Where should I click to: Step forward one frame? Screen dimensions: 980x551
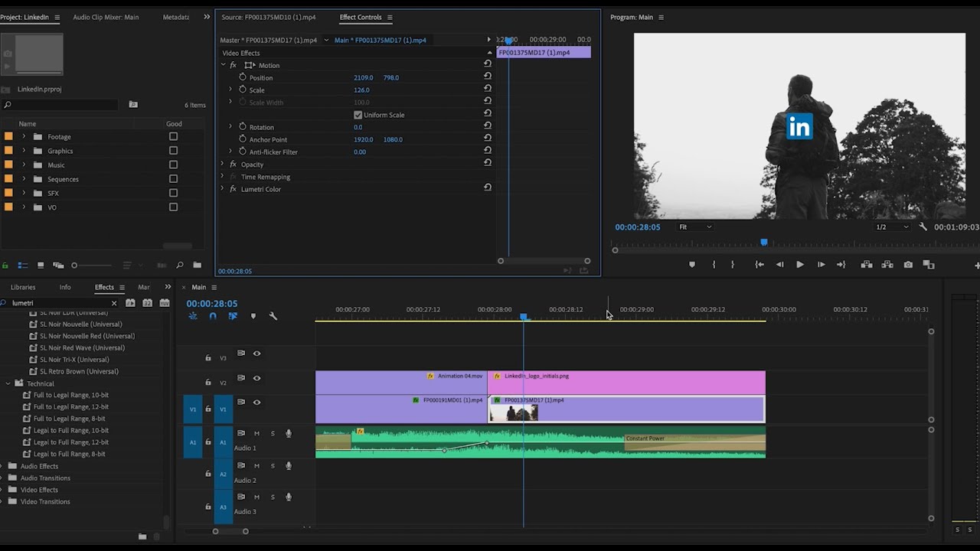[x=821, y=265]
